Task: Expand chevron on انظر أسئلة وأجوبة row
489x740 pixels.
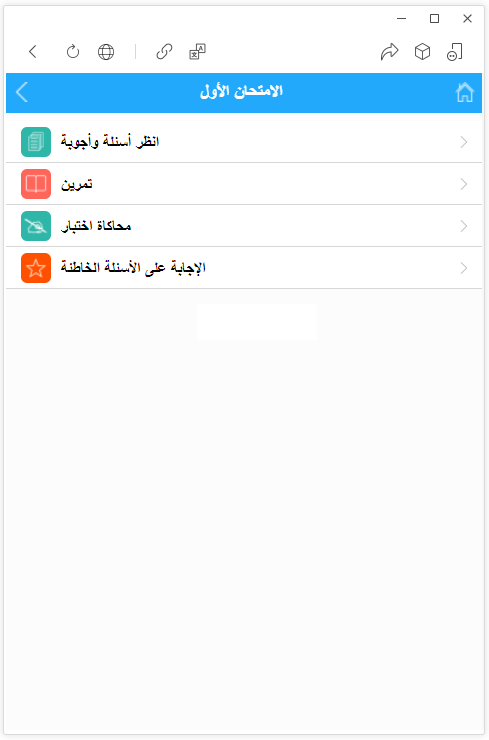Action: click(x=464, y=142)
